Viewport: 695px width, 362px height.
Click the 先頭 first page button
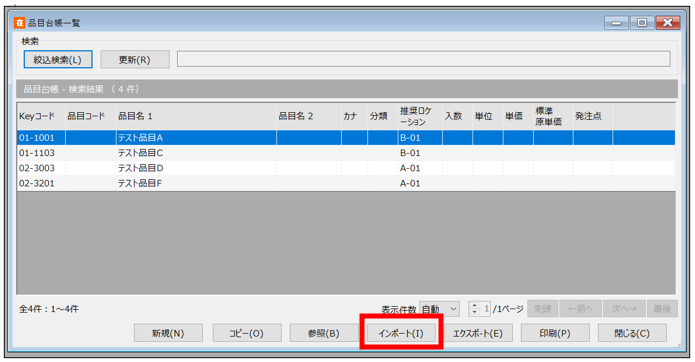pos(543,309)
